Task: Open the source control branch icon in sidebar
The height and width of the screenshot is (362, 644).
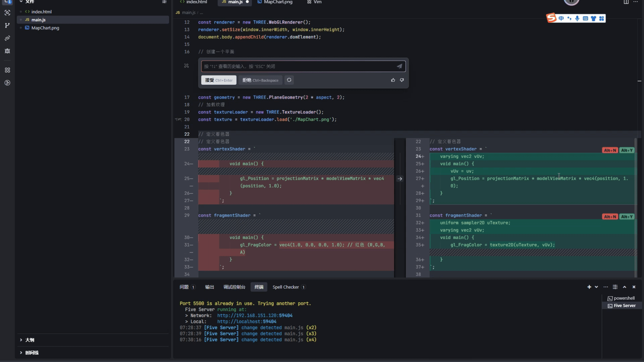Action: click(x=7, y=26)
